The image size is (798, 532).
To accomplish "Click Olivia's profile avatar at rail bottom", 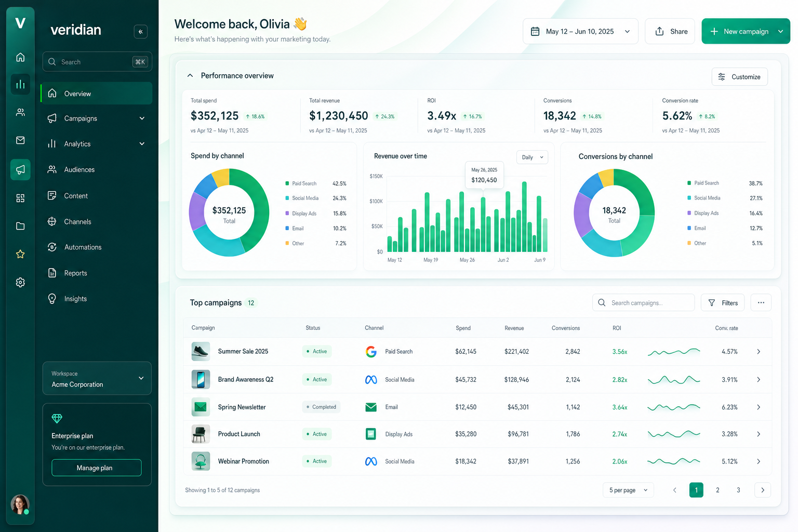I will pyautogui.click(x=20, y=504).
